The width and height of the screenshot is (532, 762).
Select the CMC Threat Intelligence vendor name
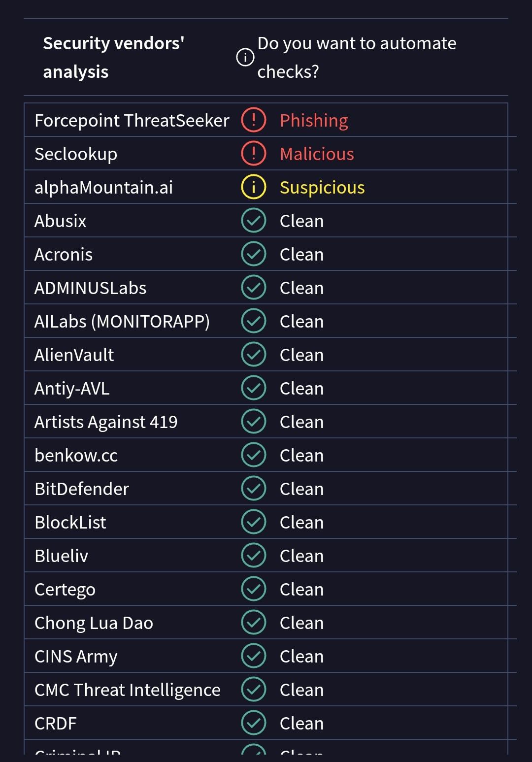pos(128,690)
